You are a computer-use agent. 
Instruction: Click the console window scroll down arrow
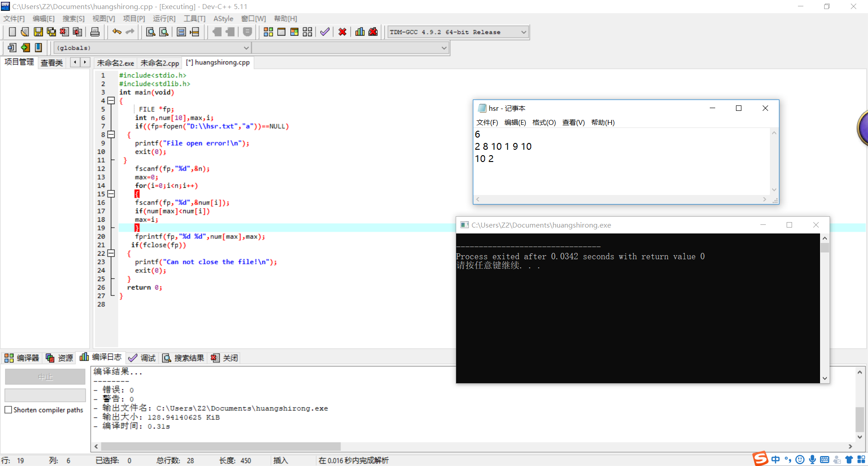click(x=825, y=379)
